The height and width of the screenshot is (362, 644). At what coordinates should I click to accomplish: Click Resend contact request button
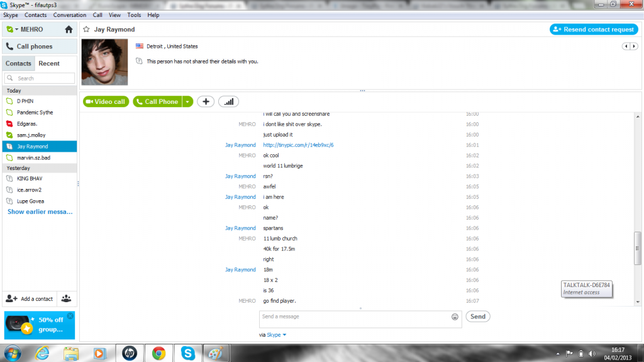click(x=594, y=29)
